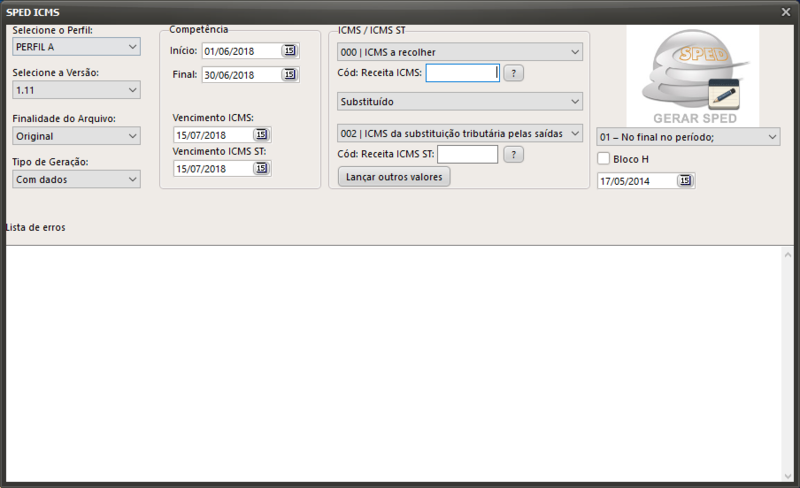Open calendar for 17/05/2014 date

click(x=685, y=181)
